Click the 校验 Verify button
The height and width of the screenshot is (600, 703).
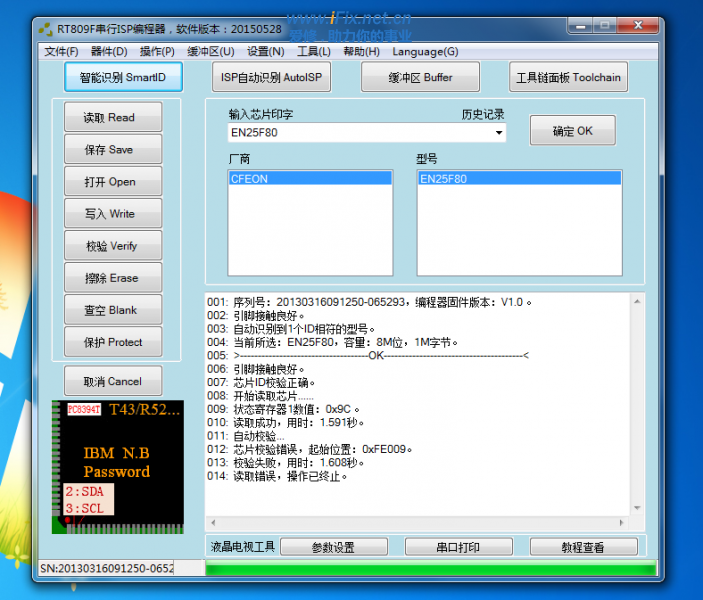coord(113,246)
